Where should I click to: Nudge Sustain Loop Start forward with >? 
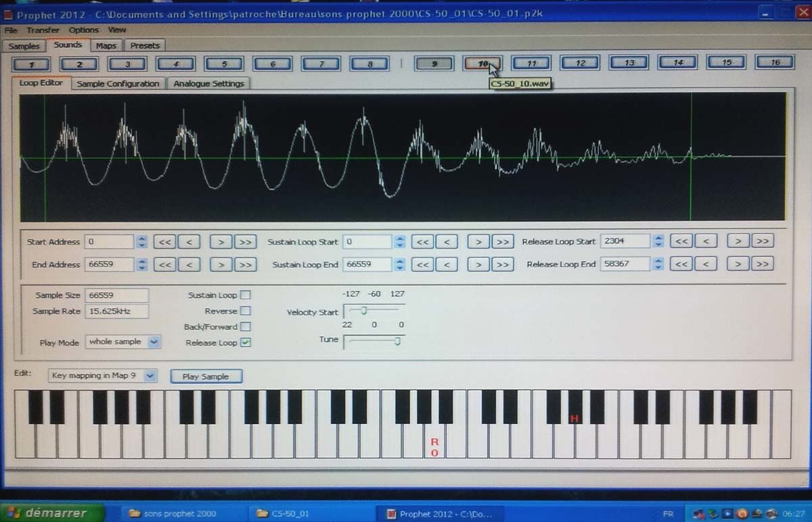pyautogui.click(x=478, y=241)
